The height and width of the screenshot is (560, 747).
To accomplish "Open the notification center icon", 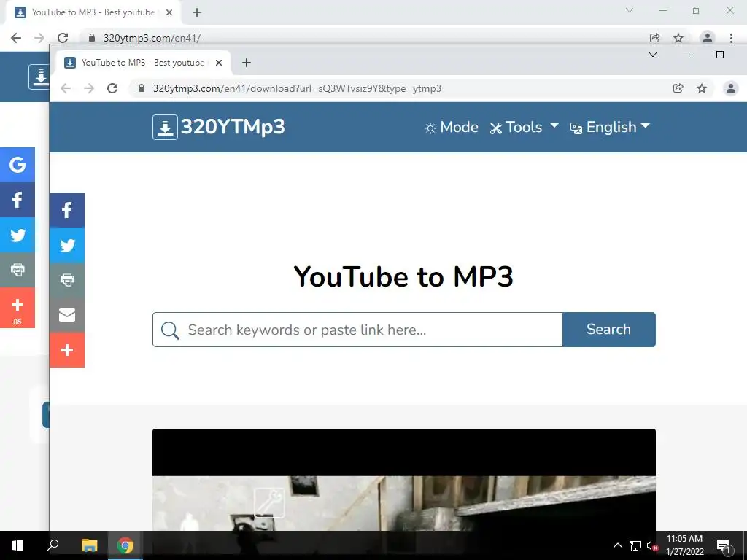I will 724,545.
